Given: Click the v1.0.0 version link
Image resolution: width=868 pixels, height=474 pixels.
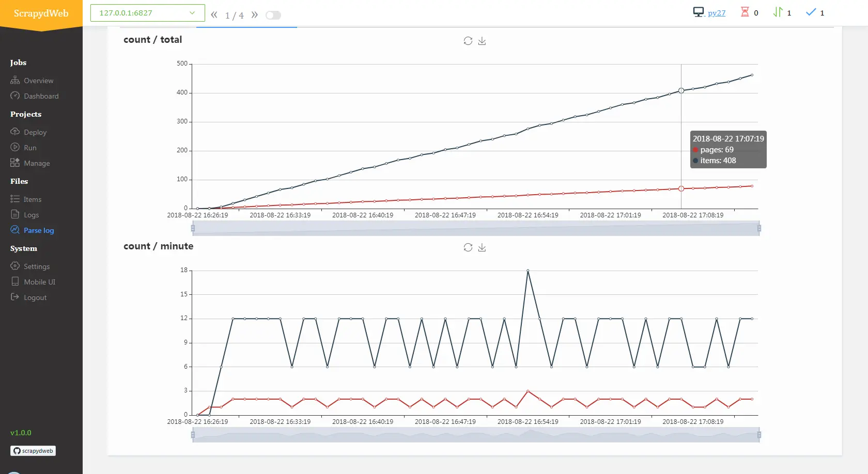Looking at the screenshot, I should click(x=21, y=433).
